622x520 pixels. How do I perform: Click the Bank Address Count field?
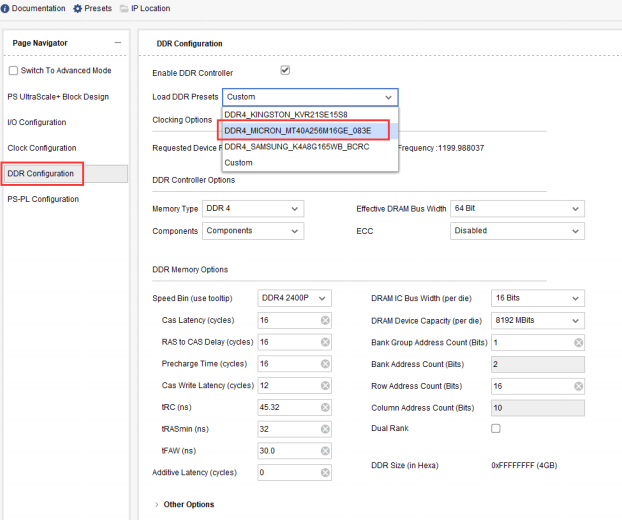(538, 364)
